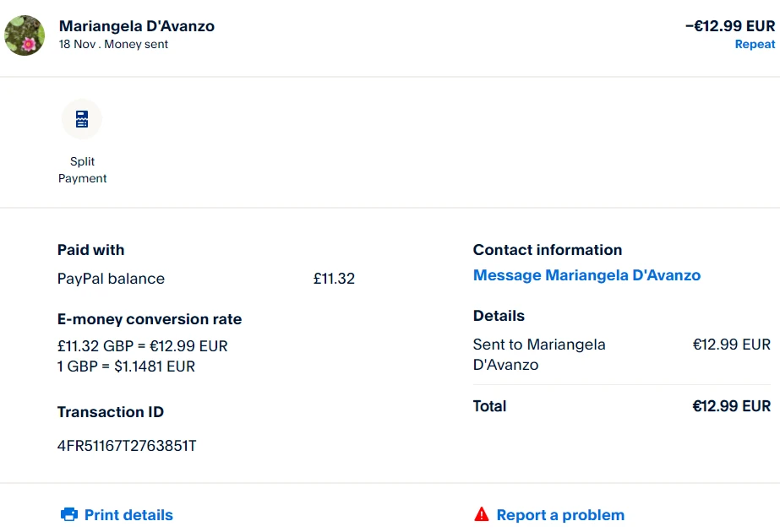
Task: Click the −€12.99 EUR header amount
Action: pyautogui.click(x=729, y=26)
